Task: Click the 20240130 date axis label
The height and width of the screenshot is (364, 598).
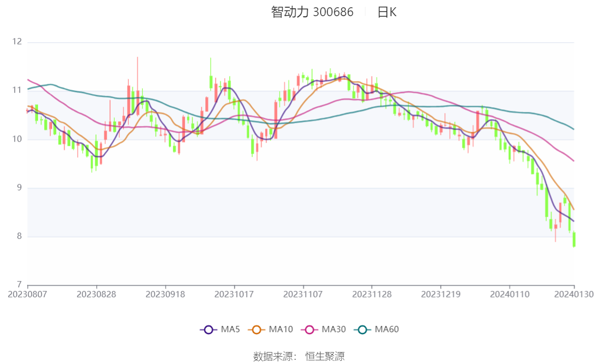Action: pos(574,295)
